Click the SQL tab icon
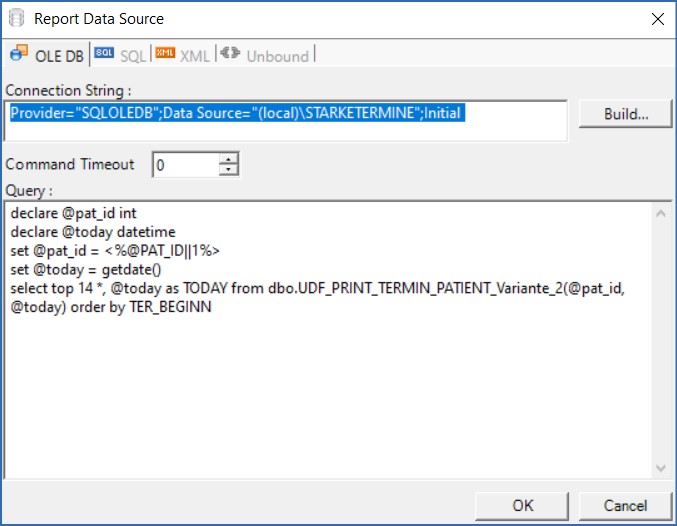Screen dimensions: 677x526 [104, 53]
